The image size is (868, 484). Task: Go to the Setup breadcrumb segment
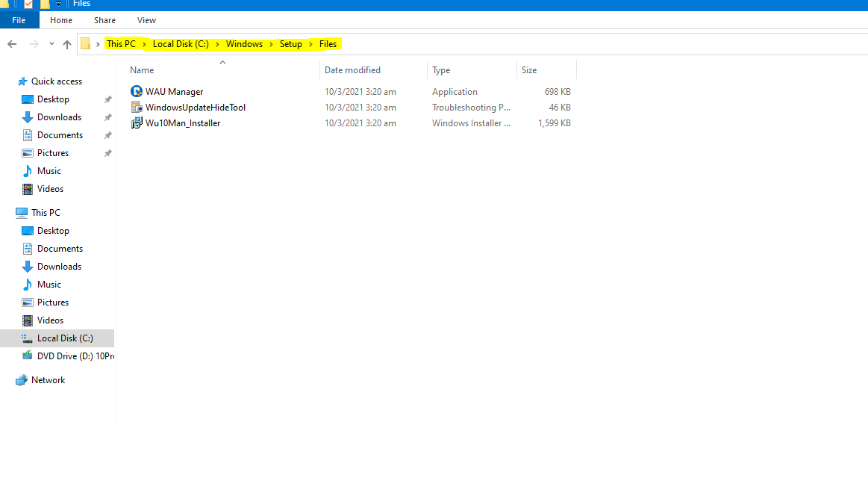pyautogui.click(x=290, y=44)
